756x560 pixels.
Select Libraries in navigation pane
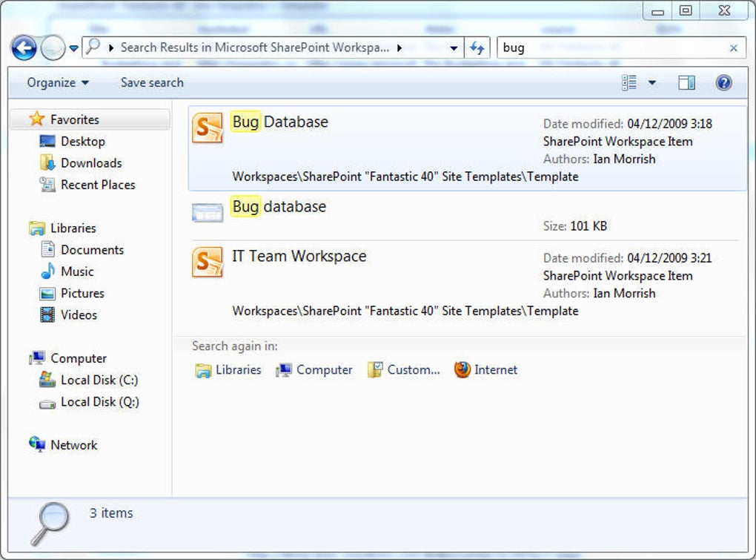point(73,228)
